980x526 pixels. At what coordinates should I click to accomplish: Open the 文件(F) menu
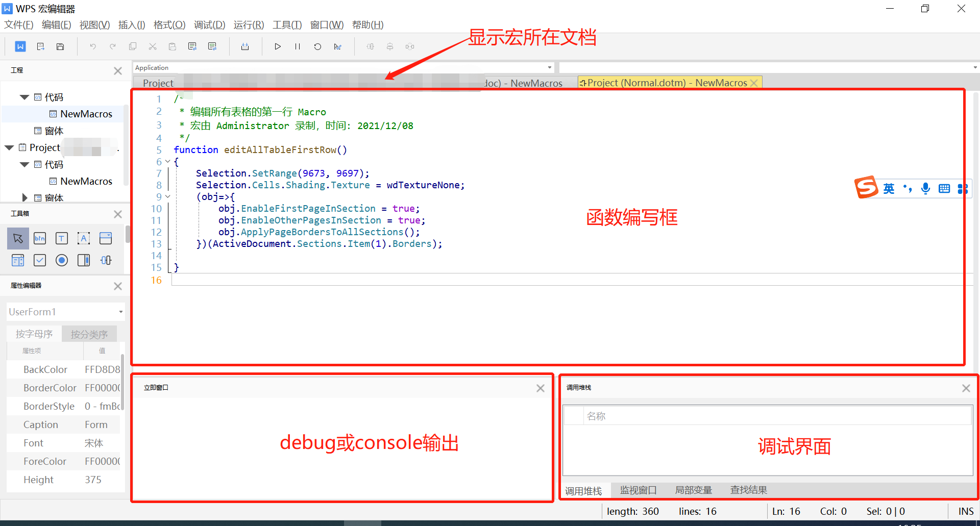[x=19, y=25]
